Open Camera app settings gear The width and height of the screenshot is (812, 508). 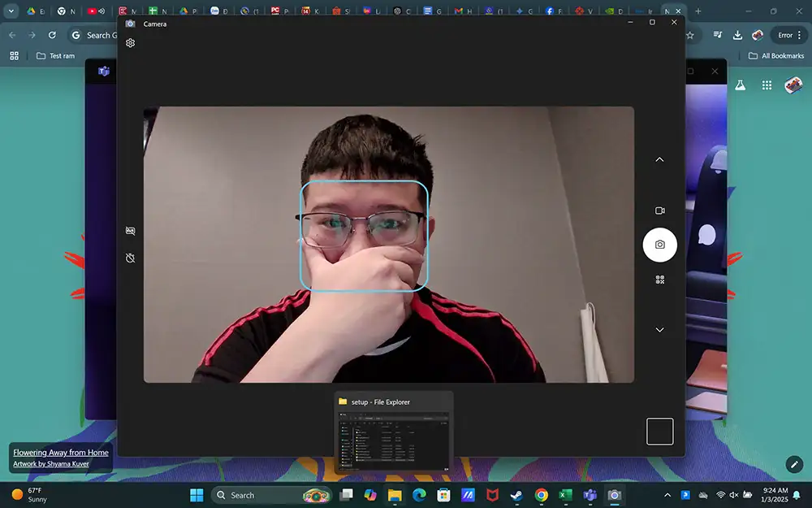[x=130, y=43]
